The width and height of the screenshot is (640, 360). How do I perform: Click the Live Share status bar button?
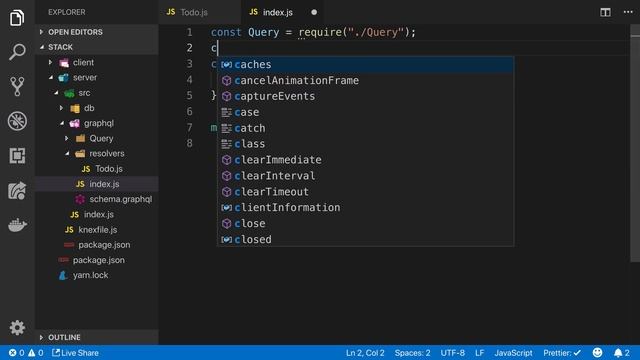(75, 353)
